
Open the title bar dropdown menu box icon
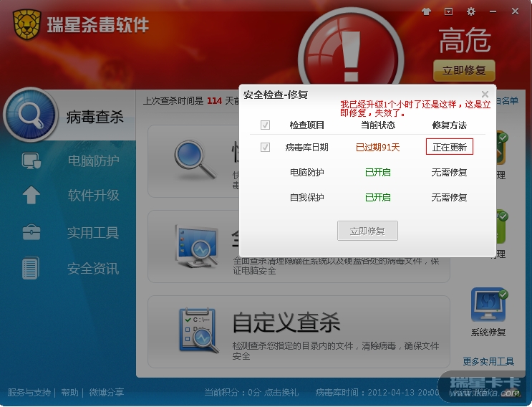[x=448, y=12]
